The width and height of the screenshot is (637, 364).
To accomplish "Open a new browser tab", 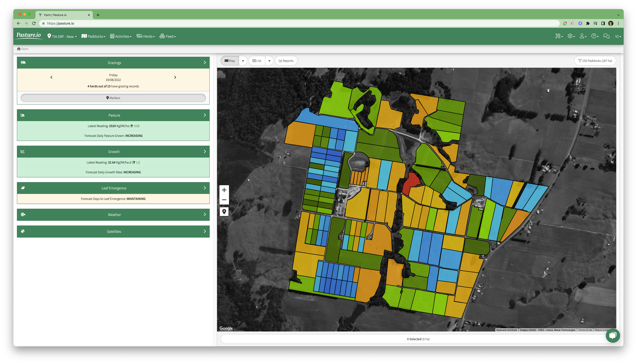I will pyautogui.click(x=98, y=15).
